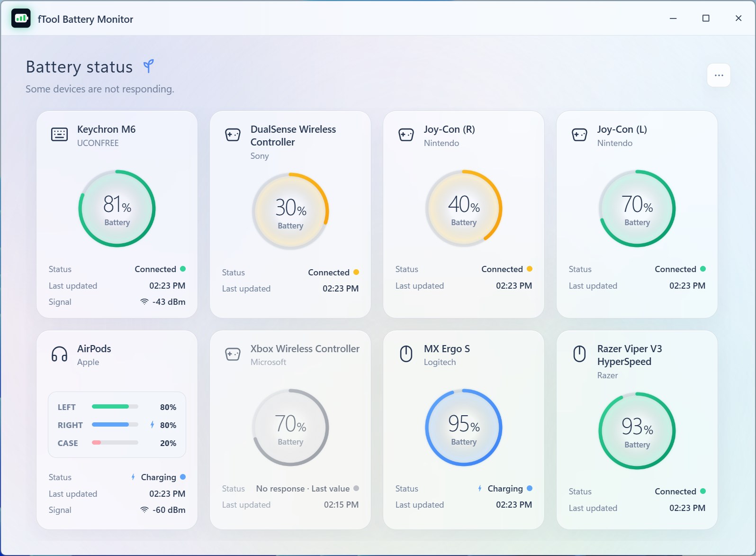Click the 02:15 PM last updated time
The height and width of the screenshot is (556, 756).
[341, 505]
